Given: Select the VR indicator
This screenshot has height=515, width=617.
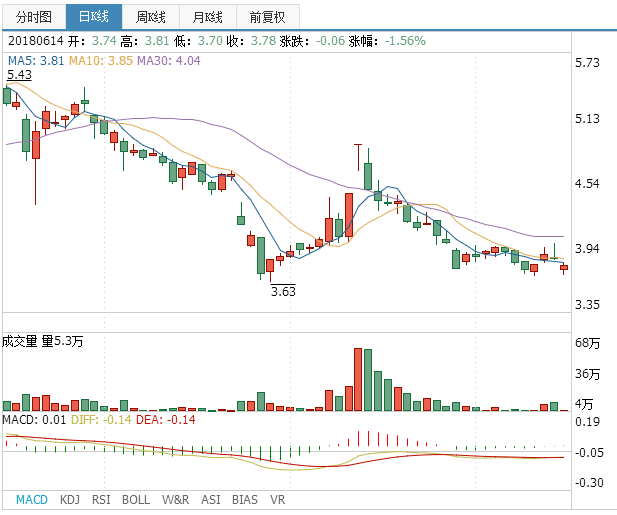Looking at the screenshot, I should pos(277,500).
